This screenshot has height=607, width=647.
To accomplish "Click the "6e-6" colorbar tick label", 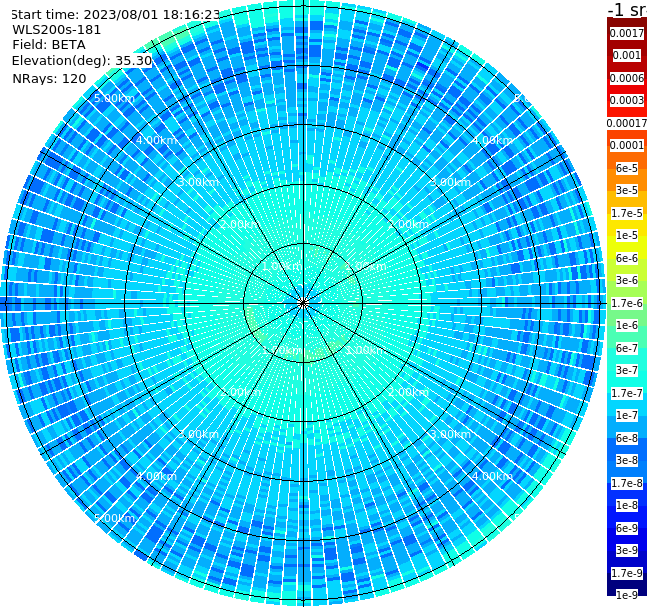I will point(627,258).
